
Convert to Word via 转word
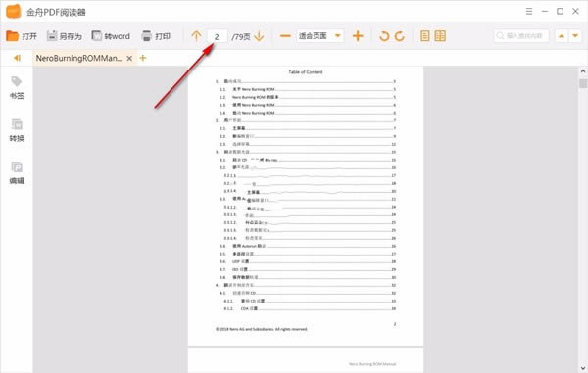pos(97,36)
